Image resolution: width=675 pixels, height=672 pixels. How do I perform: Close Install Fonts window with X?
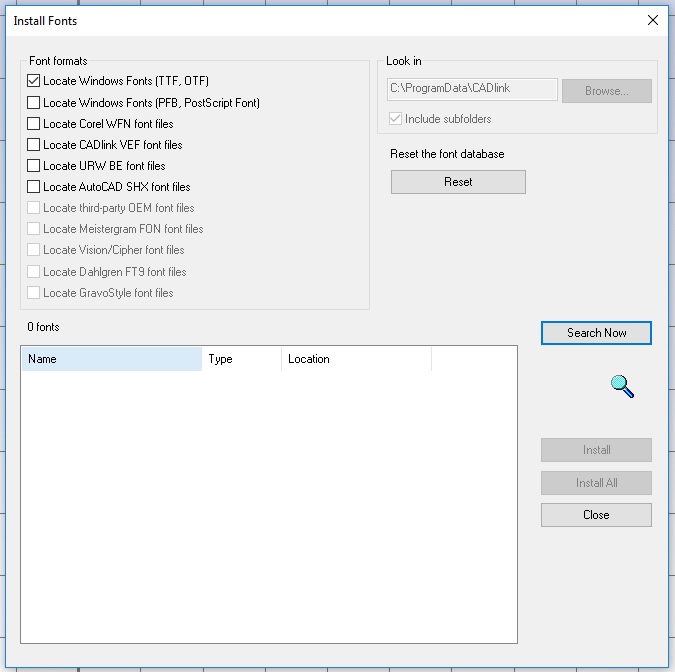pos(653,20)
